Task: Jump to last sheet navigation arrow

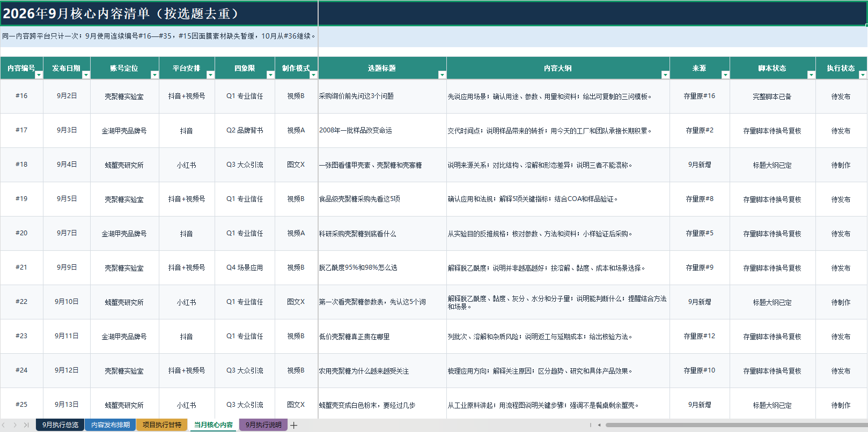Action: (26, 425)
